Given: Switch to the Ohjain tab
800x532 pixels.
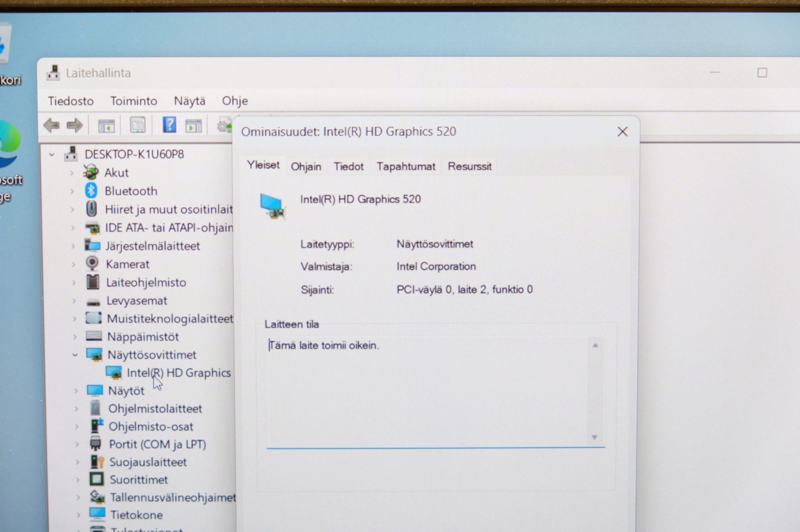Looking at the screenshot, I should (x=306, y=167).
